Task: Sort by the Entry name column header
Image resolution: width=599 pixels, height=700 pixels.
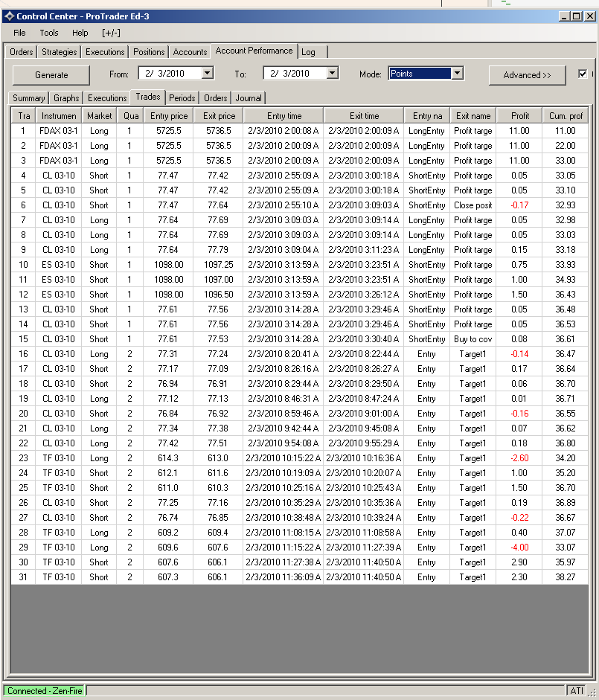Action: (x=427, y=116)
